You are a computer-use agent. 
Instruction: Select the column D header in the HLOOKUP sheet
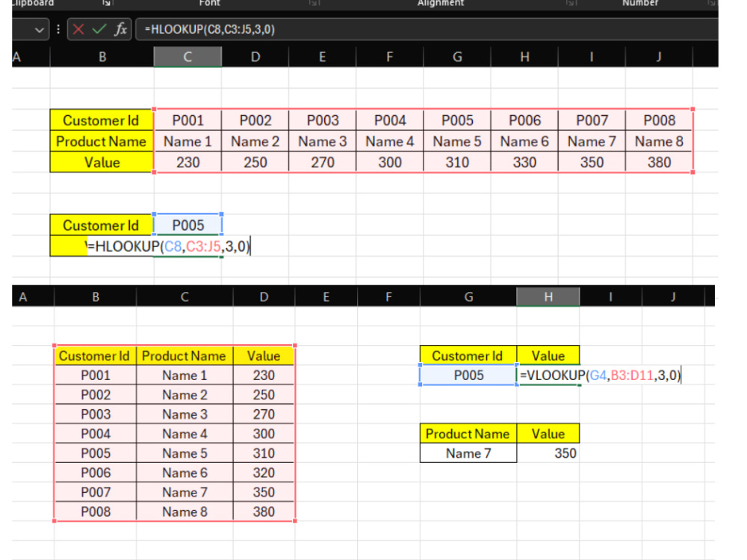pos(255,57)
